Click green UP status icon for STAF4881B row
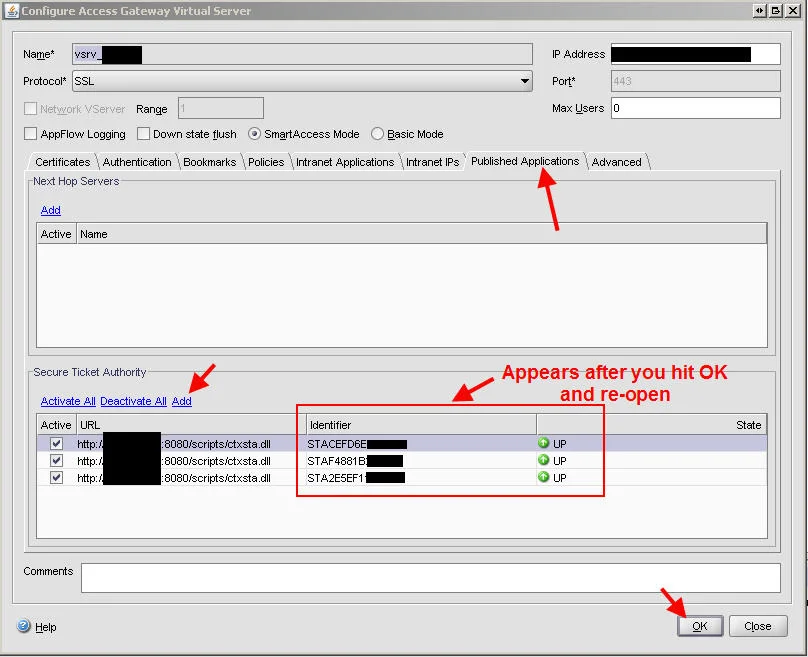 point(543,460)
